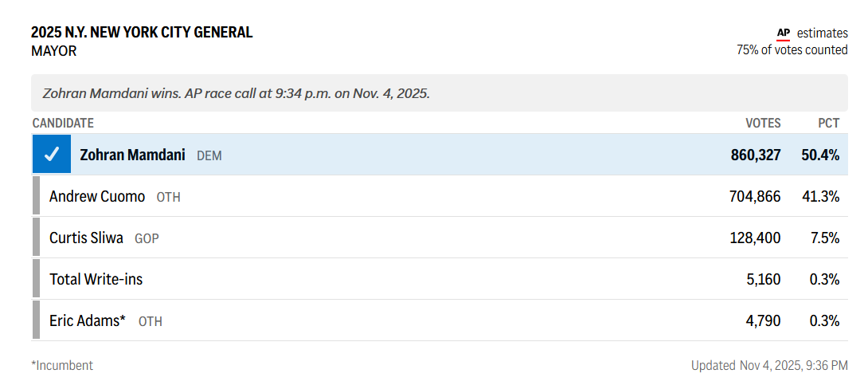The width and height of the screenshot is (868, 389).
Task: Click the Total Write-ins row label
Action: click(96, 279)
